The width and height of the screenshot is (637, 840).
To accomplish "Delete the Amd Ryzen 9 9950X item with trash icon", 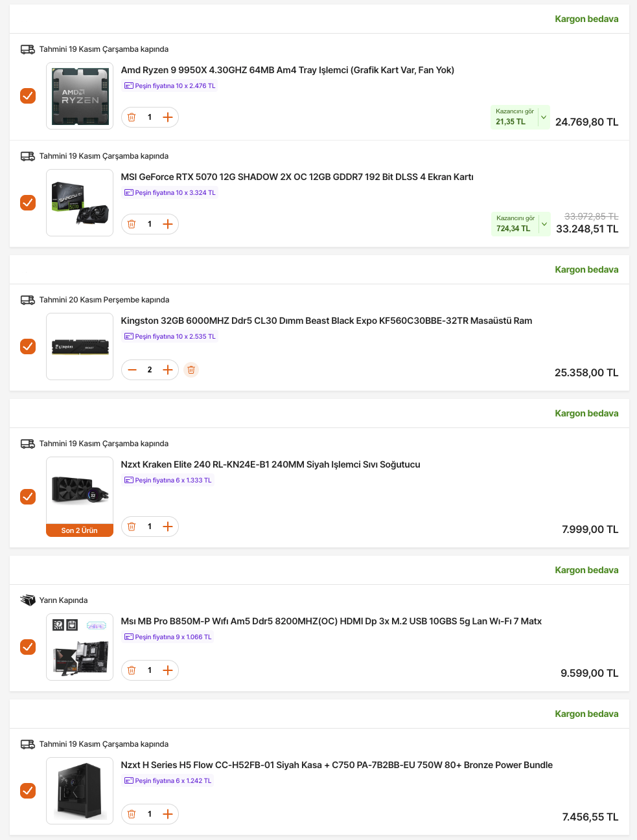I will [x=132, y=117].
